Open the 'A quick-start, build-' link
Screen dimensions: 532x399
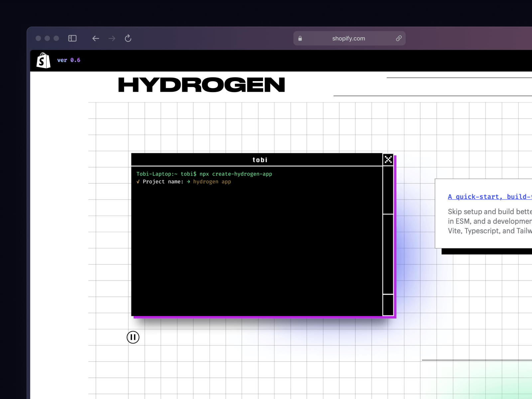tap(490, 197)
